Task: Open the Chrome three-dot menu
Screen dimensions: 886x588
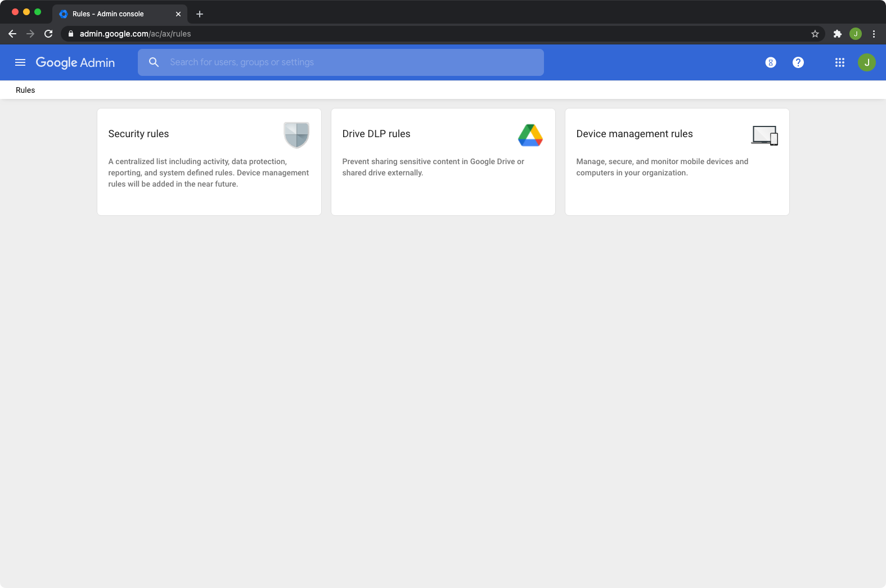Action: tap(874, 34)
